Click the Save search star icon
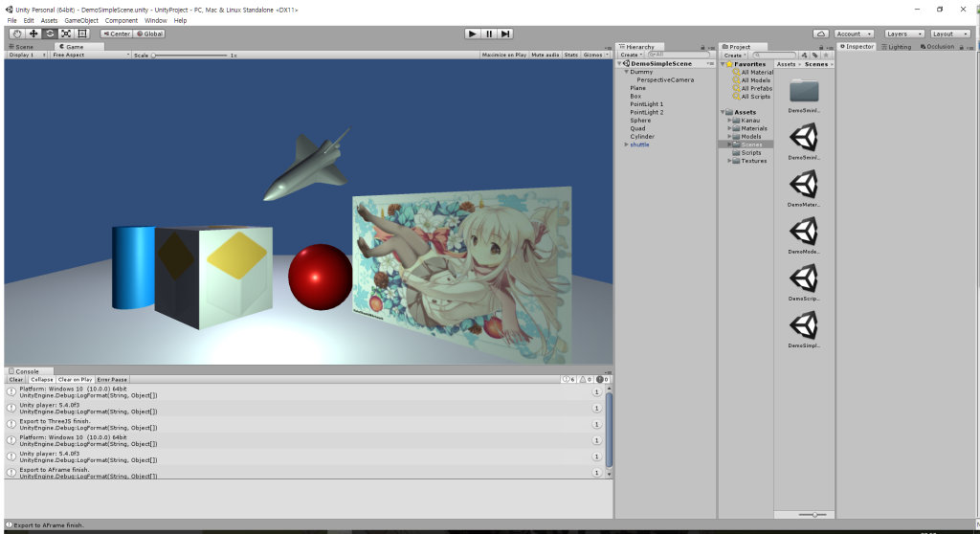 click(x=826, y=55)
